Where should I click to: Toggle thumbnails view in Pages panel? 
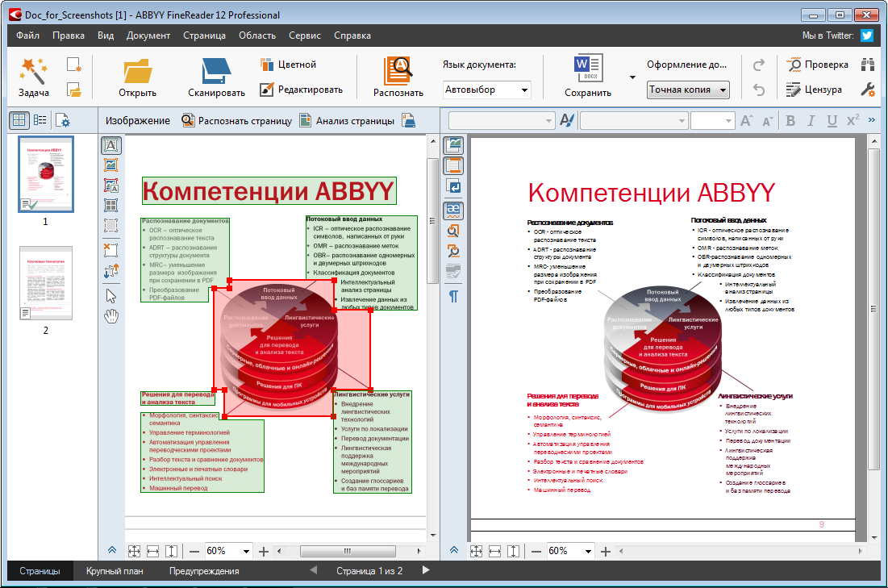[19, 120]
